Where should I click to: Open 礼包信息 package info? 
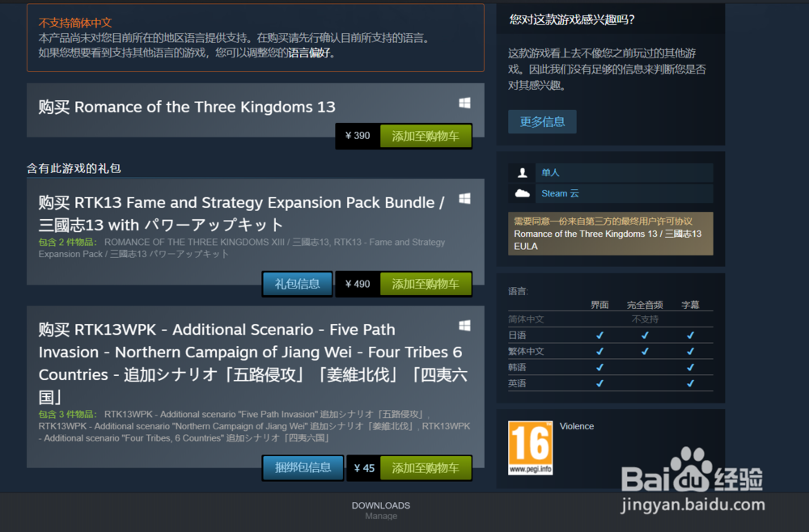point(297,284)
